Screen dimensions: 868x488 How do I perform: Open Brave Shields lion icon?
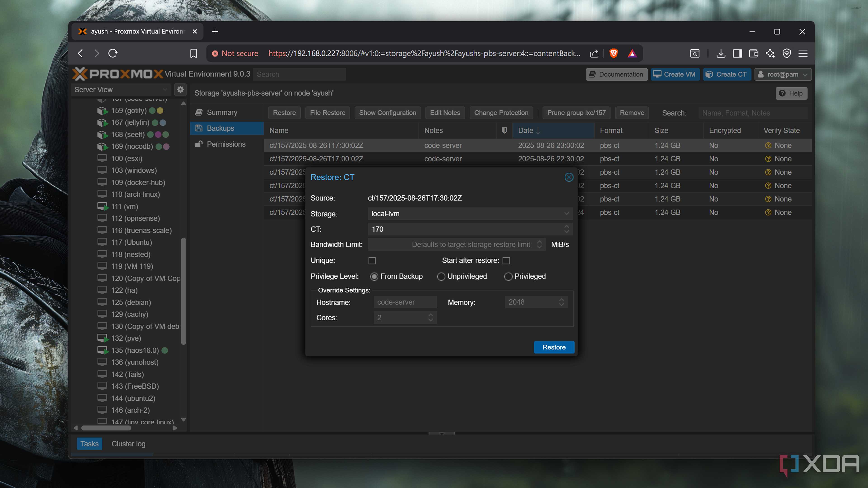pyautogui.click(x=614, y=53)
